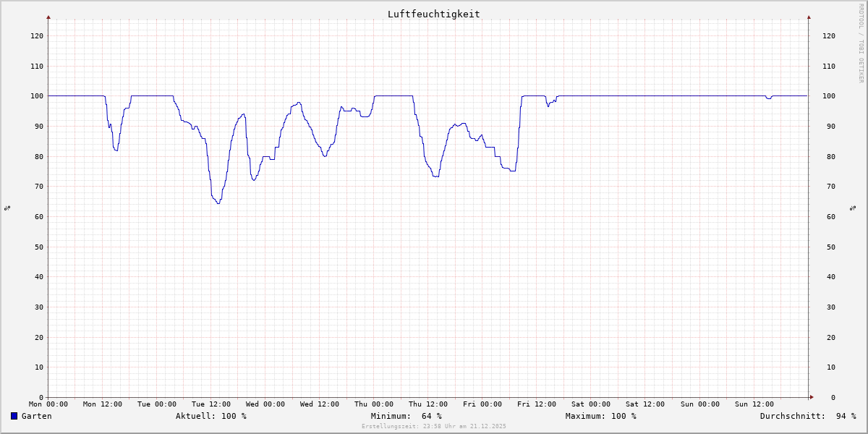Screen dimensions: 868x434
Task: Click the "Sat 00:00" time axis label
Action: pyautogui.click(x=591, y=404)
